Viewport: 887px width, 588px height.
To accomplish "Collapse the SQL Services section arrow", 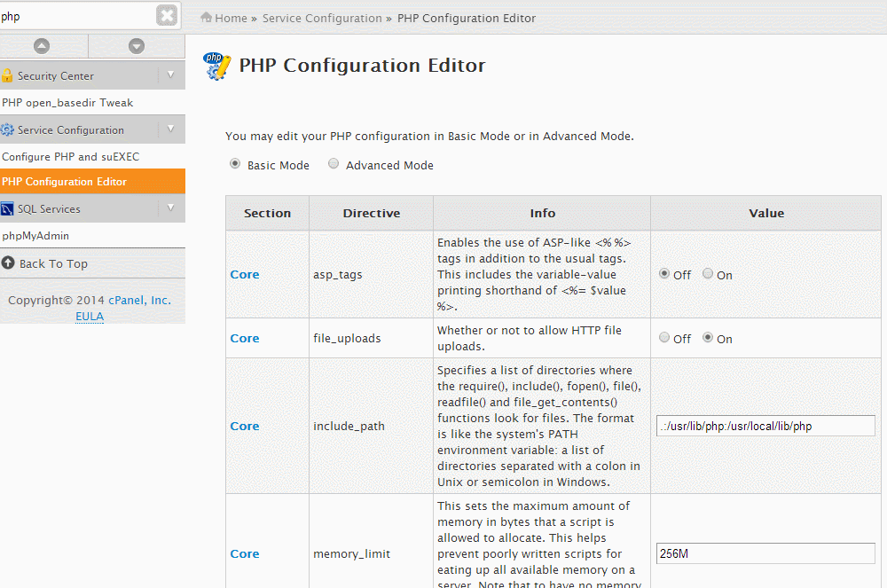I will tap(171, 208).
